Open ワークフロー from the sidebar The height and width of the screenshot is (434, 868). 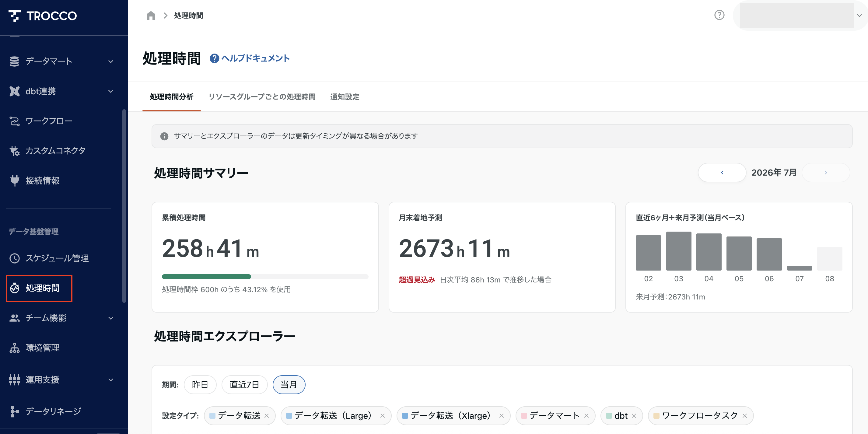pos(49,121)
